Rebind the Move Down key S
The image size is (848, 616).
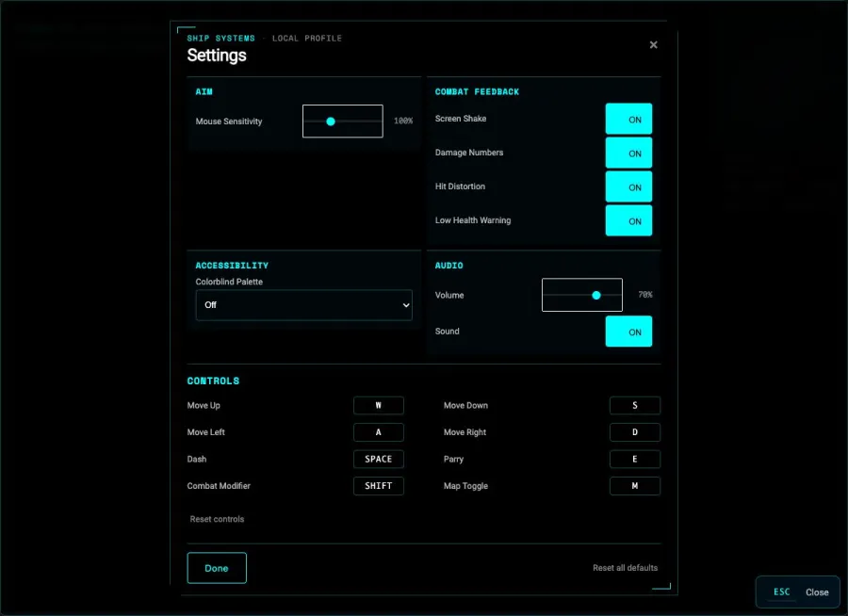coord(635,405)
